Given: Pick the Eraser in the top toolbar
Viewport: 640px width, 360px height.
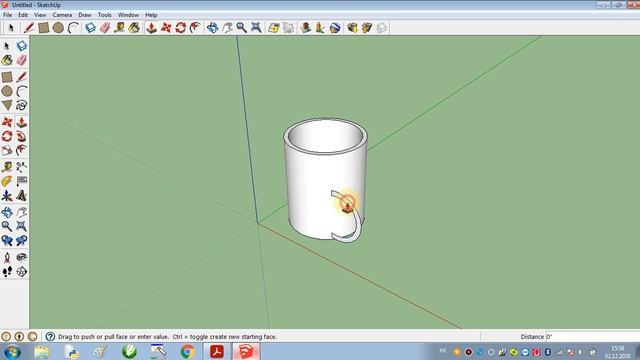Looking at the screenshot, I should [105, 28].
